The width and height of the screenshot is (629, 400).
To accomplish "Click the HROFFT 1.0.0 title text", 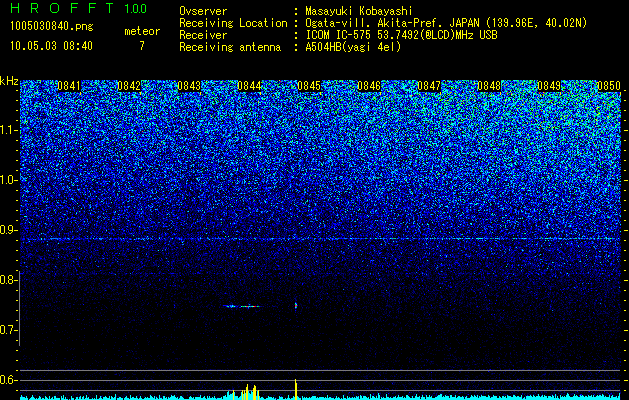I will click(x=78, y=8).
